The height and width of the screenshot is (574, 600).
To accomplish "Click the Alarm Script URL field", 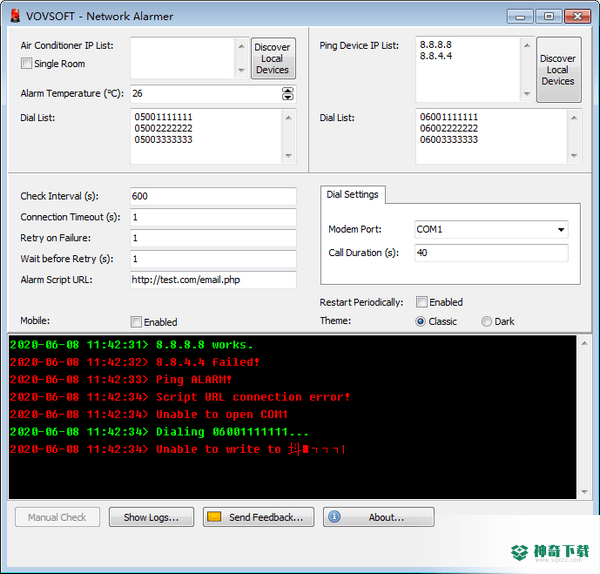I will tap(213, 280).
